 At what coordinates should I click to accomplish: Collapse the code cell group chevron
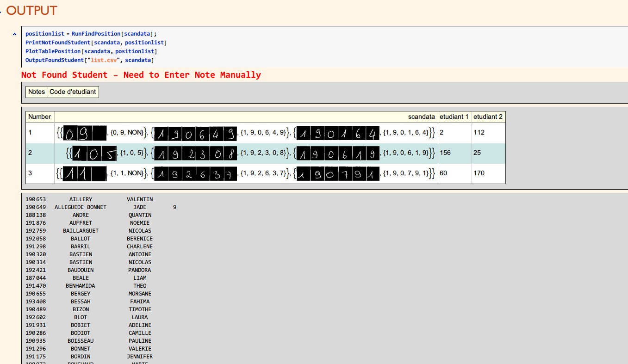coord(14,34)
